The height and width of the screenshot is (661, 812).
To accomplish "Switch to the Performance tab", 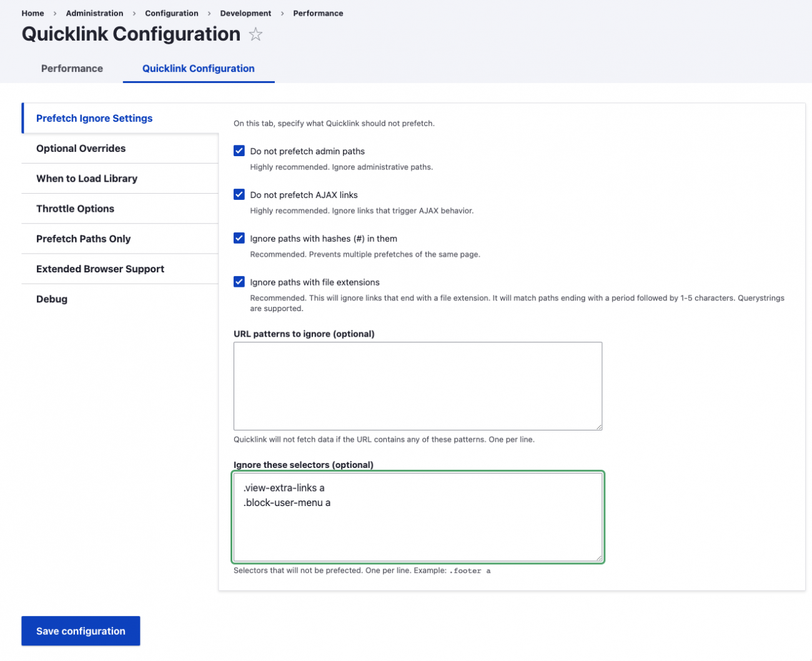I will pos(72,69).
